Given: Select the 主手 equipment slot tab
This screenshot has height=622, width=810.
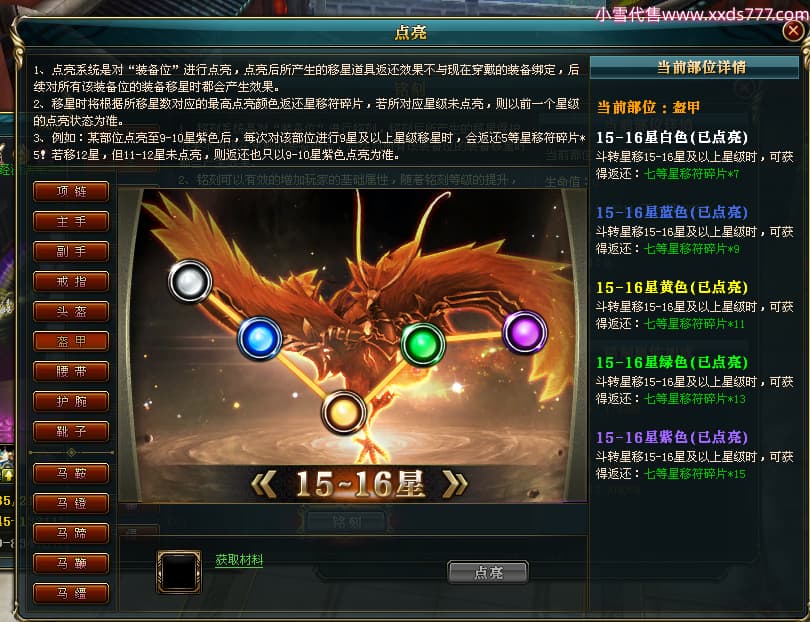Looking at the screenshot, I should pos(71,222).
